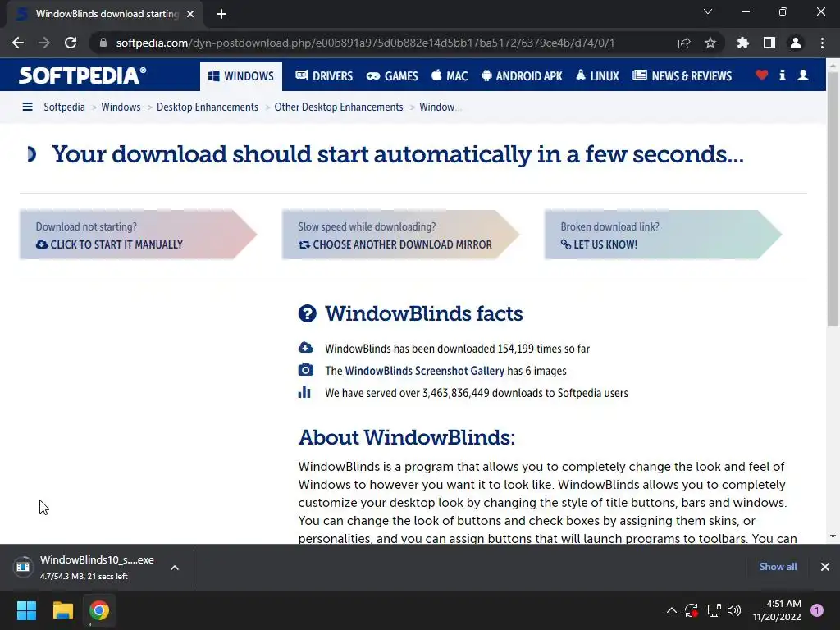Expand the download item options chevron
This screenshot has height=630, width=840.
pyautogui.click(x=175, y=568)
